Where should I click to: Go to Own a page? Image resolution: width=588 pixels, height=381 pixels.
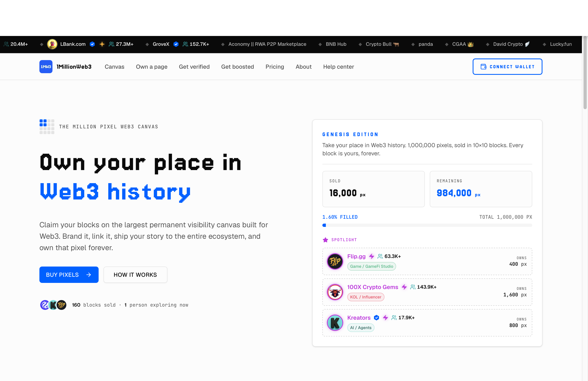click(x=152, y=67)
